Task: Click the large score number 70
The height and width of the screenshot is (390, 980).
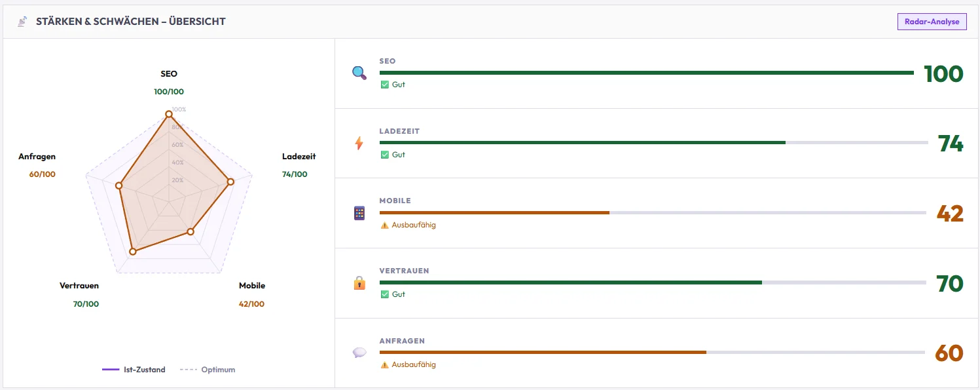Action: click(x=950, y=284)
